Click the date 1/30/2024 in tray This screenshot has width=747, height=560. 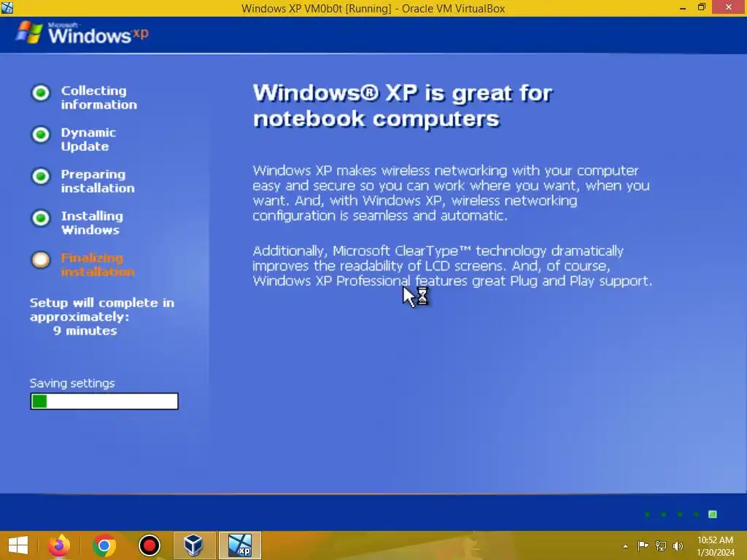(x=715, y=553)
